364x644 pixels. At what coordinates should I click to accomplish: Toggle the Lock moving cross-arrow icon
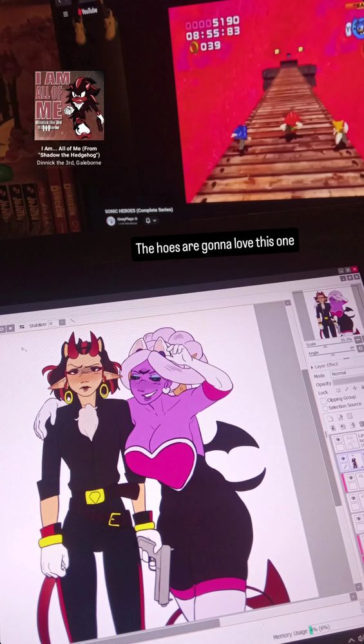354,388
